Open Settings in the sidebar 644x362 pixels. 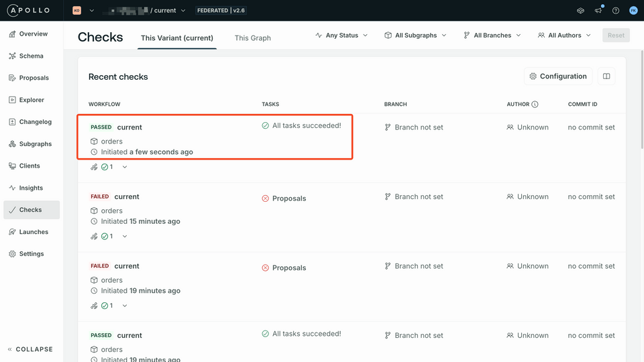tap(32, 253)
